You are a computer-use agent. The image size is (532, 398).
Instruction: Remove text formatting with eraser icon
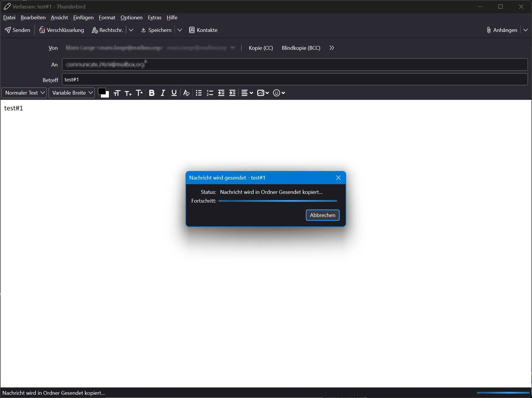pos(186,93)
